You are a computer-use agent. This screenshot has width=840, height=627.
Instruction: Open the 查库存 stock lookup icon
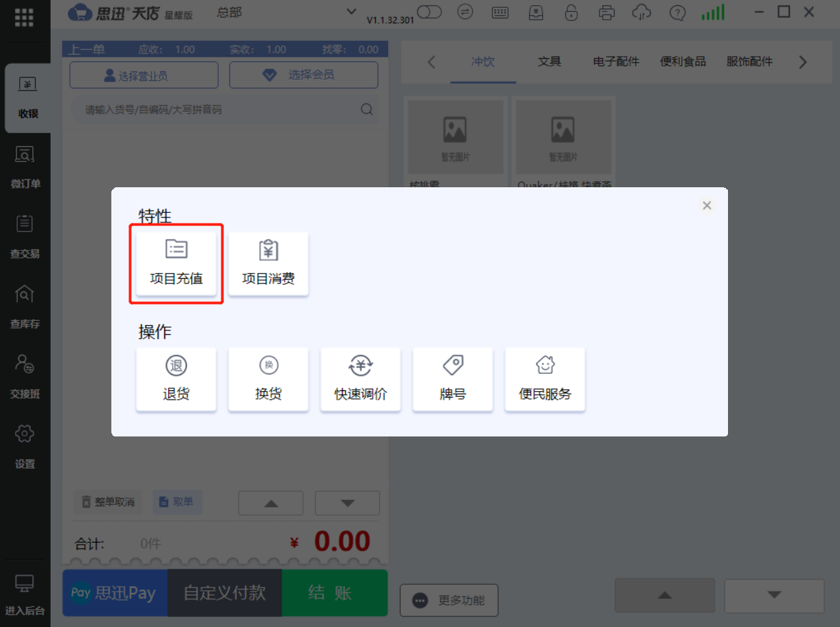click(x=24, y=305)
